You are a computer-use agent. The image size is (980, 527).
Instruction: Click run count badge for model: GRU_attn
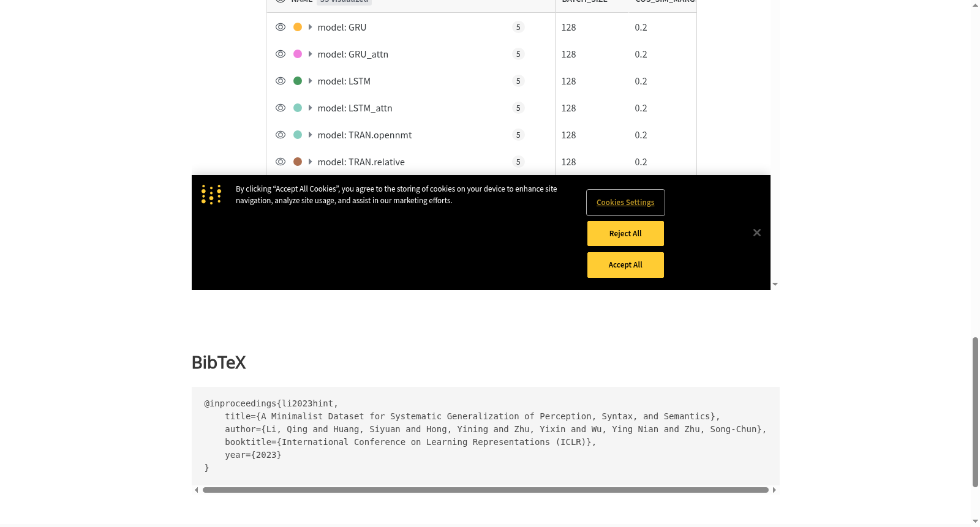tap(518, 54)
